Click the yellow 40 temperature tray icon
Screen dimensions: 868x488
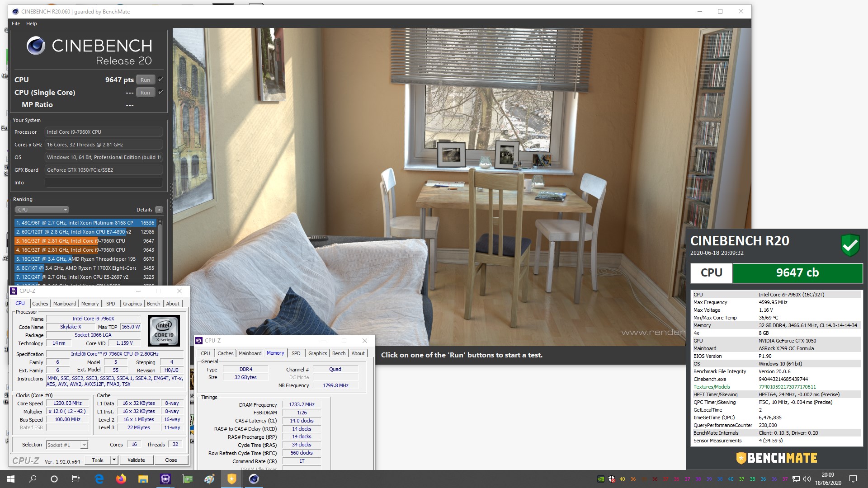click(622, 479)
